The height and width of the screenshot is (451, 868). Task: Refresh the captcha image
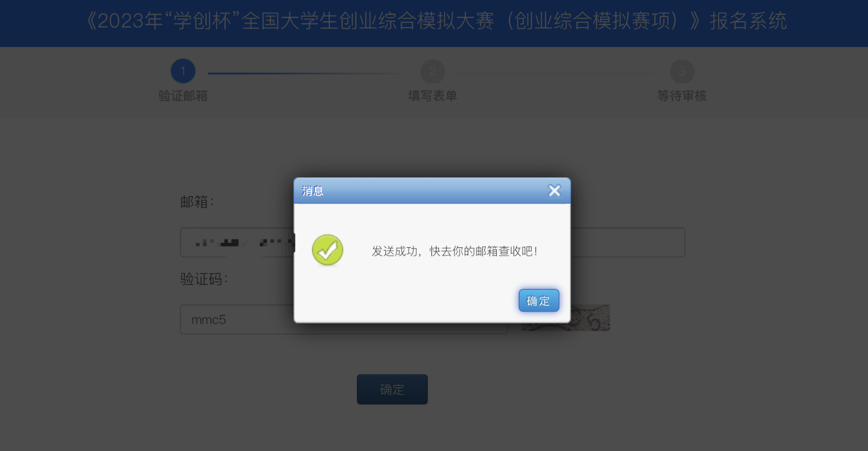coord(565,318)
